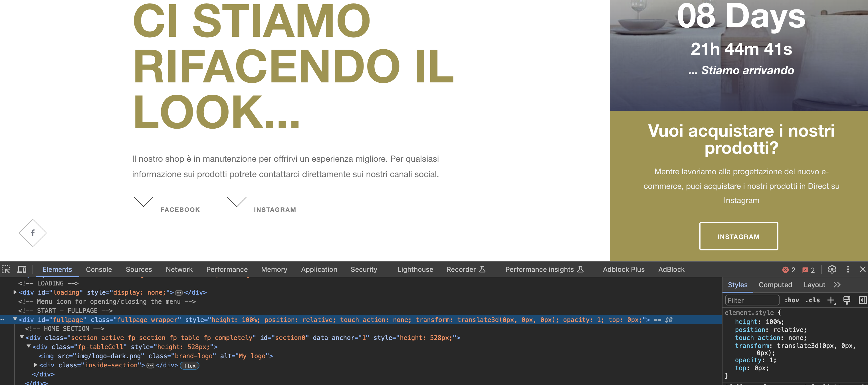Image resolution: width=868 pixels, height=385 pixels.
Task: Toggle .cls element classes panel
Action: tap(812, 300)
